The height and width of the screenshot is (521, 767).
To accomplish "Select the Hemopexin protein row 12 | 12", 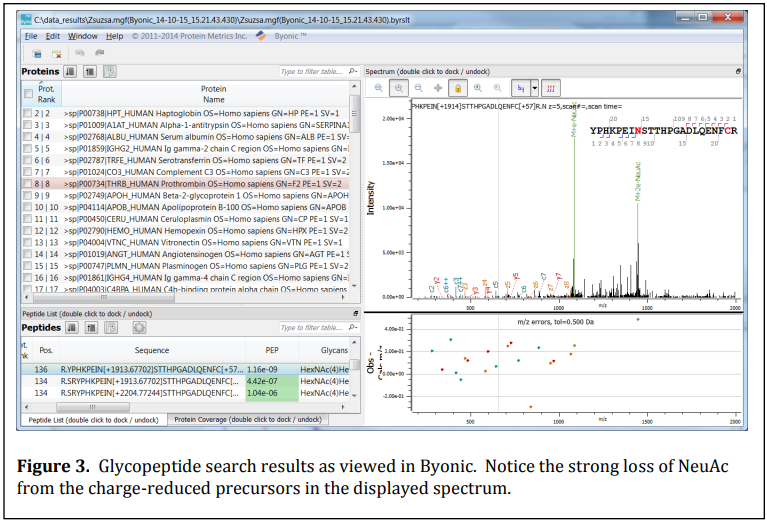I will 186,231.
